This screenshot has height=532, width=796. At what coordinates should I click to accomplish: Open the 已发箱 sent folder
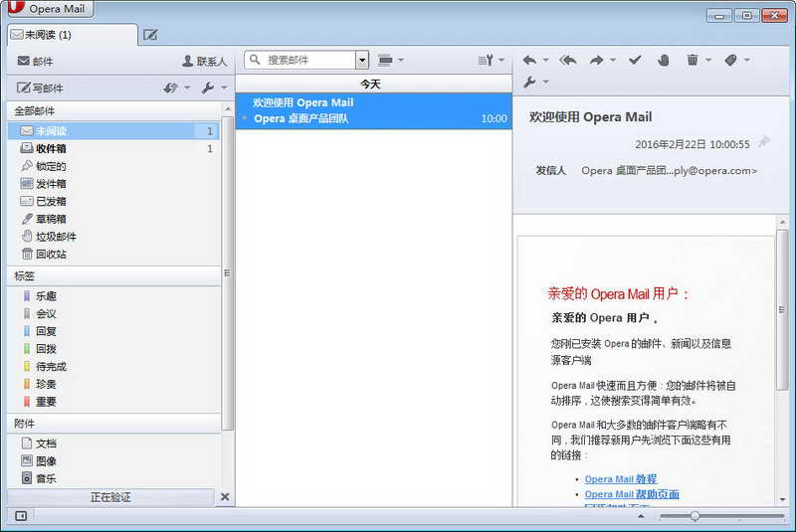tap(113, 201)
